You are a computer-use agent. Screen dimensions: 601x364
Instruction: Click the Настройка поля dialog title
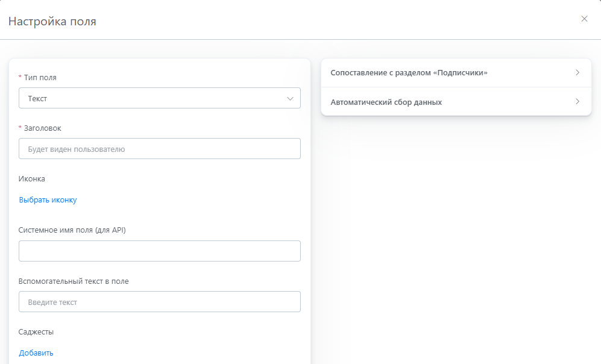pyautogui.click(x=52, y=22)
